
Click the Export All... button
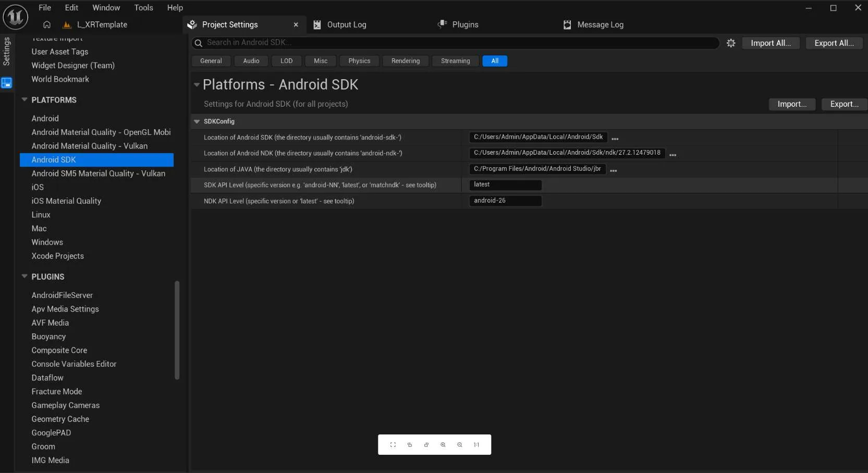click(834, 43)
